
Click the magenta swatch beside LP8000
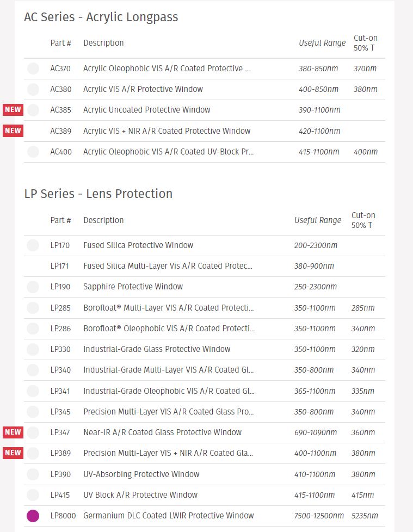tap(33, 516)
